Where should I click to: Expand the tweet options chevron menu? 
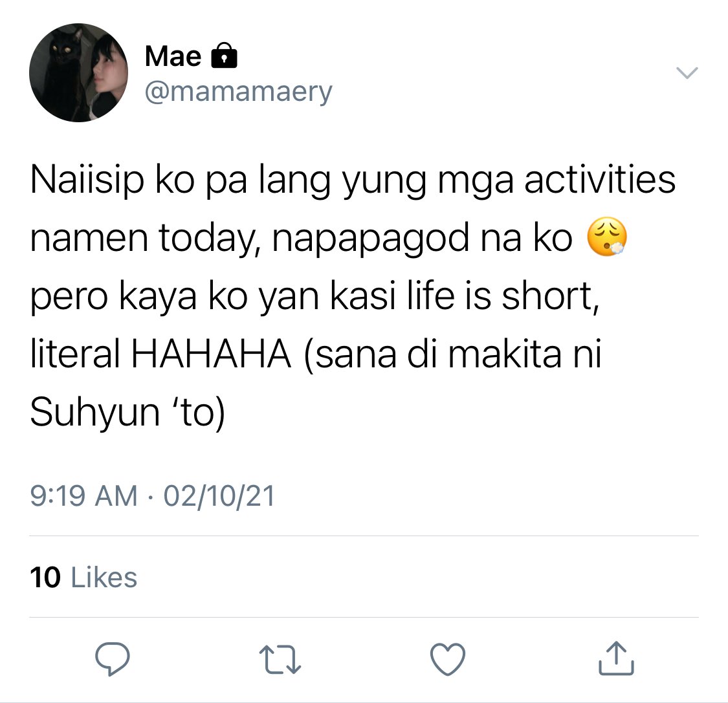click(x=687, y=73)
